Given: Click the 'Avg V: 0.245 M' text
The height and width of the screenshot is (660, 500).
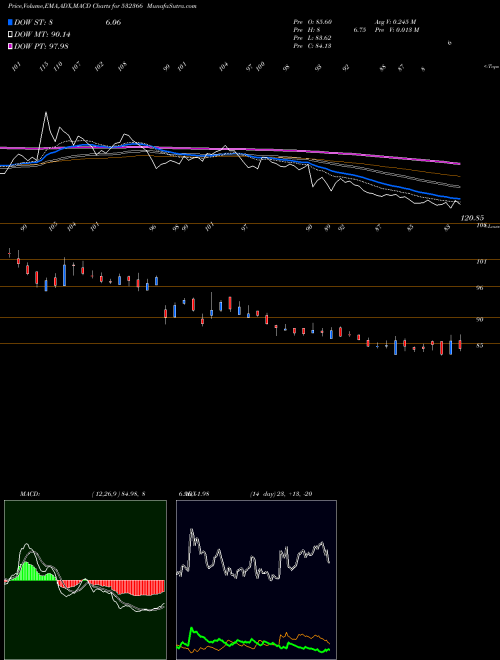Looking at the screenshot, I should [395, 22].
